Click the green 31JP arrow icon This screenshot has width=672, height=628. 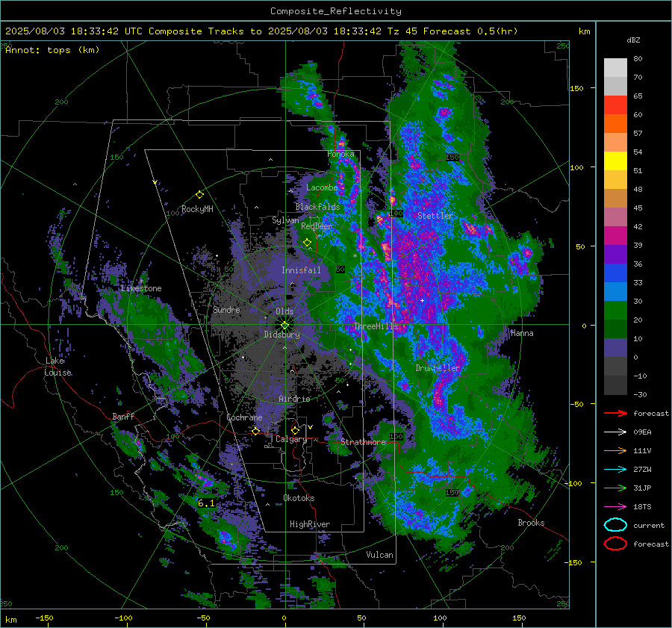[x=615, y=488]
